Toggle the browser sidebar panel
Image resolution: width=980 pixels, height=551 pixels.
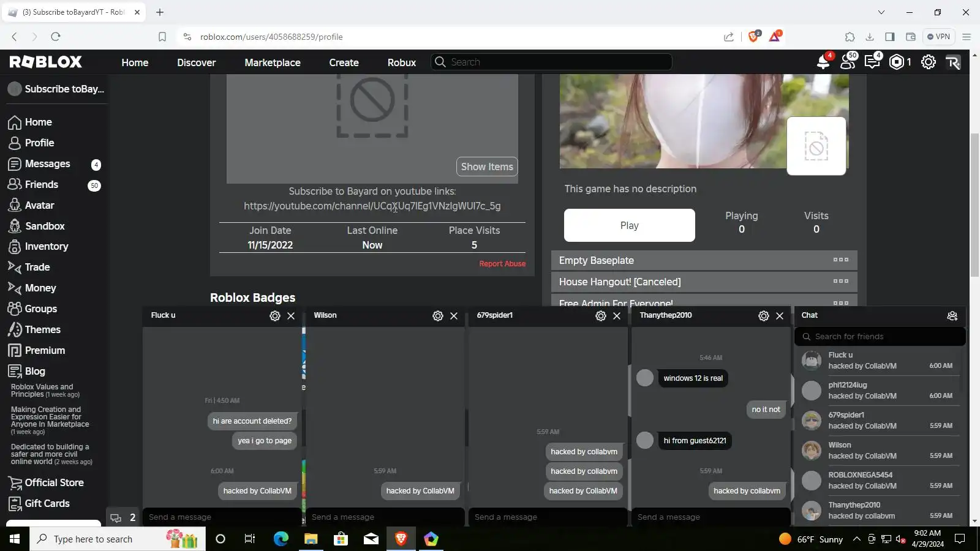890,37
